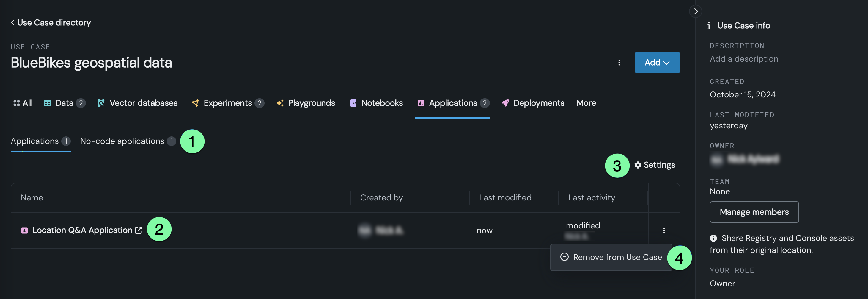Switch to No-code applications sub-tab

122,141
